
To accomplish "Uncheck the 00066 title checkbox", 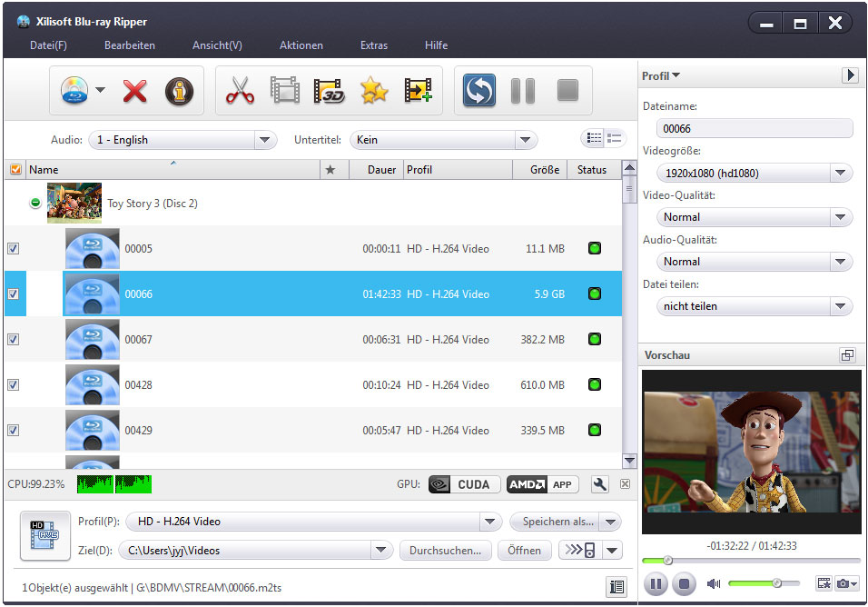I will point(14,294).
